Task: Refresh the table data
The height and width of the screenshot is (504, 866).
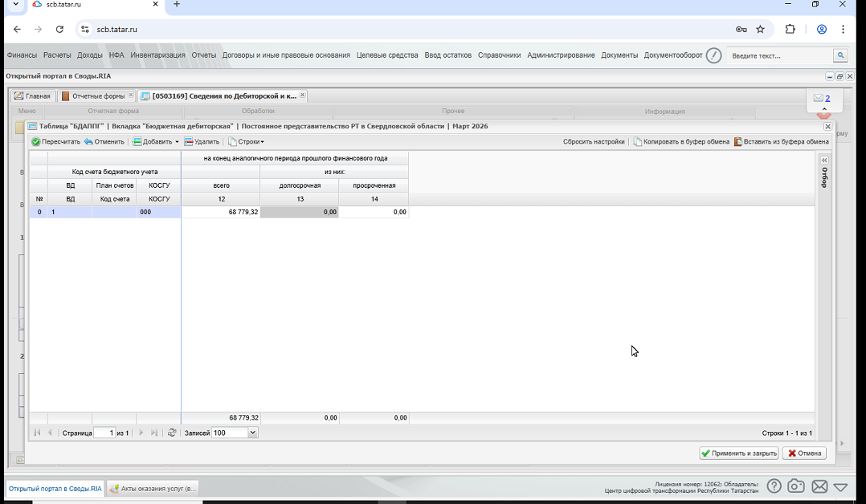Action: pos(172,433)
